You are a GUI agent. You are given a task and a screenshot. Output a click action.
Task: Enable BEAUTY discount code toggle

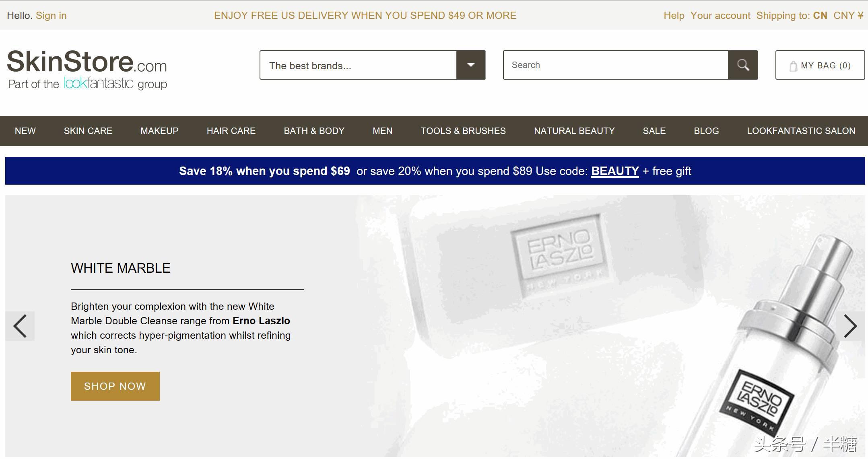click(x=615, y=171)
